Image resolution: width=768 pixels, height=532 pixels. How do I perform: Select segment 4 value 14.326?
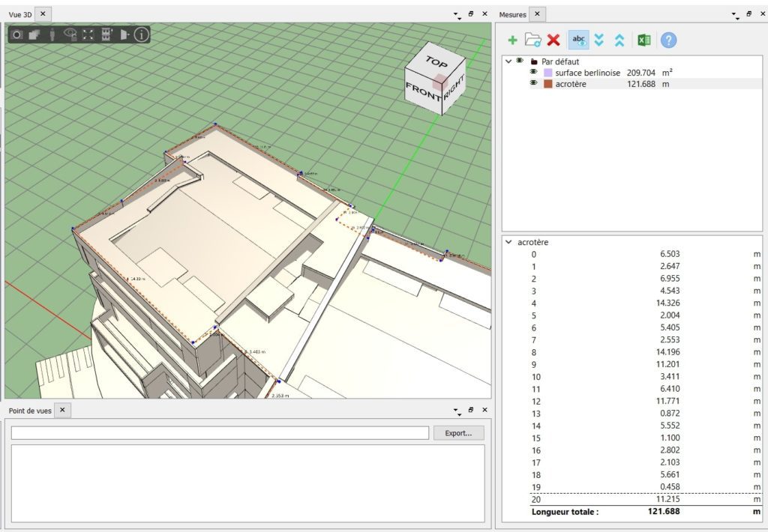tap(667, 303)
